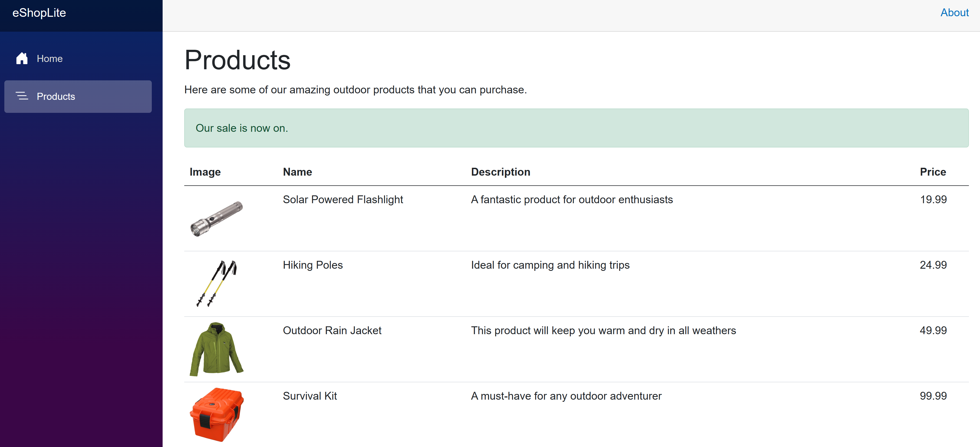This screenshot has height=447, width=980.
Task: Click the Description column header
Action: 500,172
